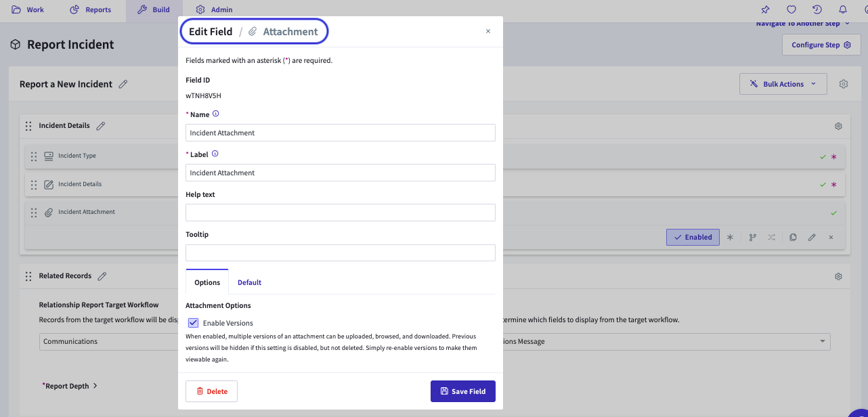Image resolution: width=868 pixels, height=417 pixels.
Task: Open notifications bell icon
Action: pyautogui.click(x=843, y=9)
